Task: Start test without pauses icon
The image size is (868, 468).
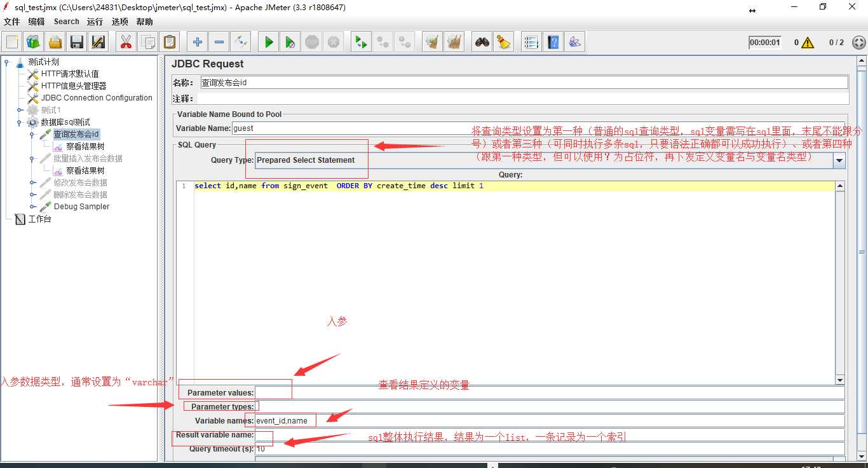Action: pyautogui.click(x=290, y=43)
